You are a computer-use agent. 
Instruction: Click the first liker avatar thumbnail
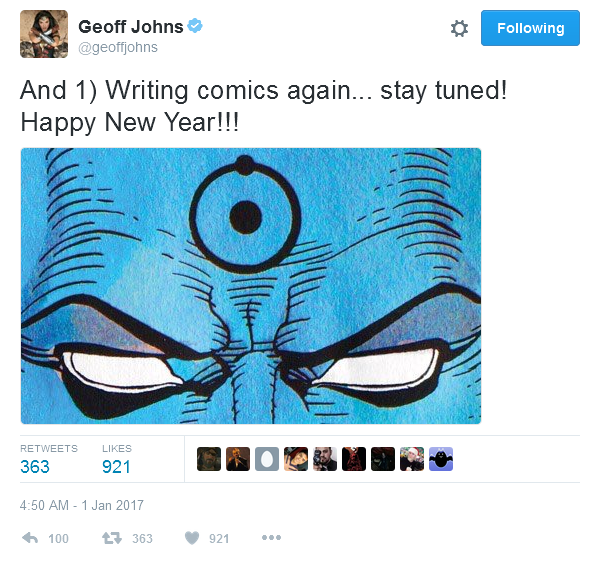[x=209, y=459]
